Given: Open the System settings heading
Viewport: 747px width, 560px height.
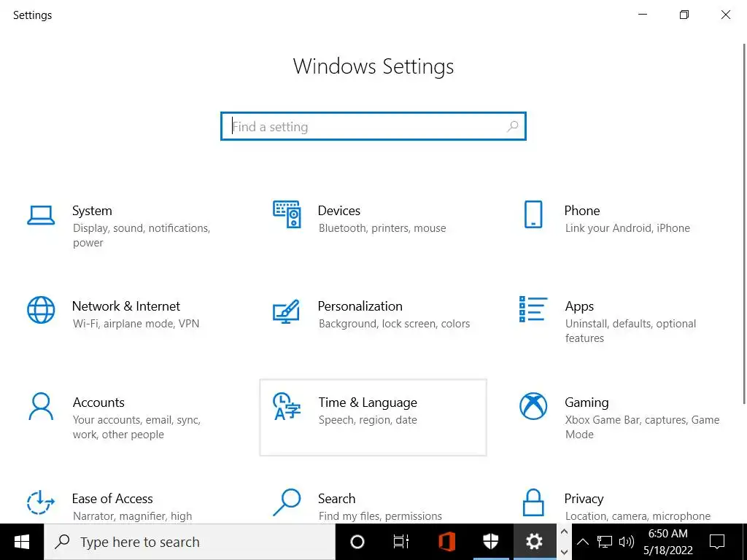Looking at the screenshot, I should [x=92, y=211].
